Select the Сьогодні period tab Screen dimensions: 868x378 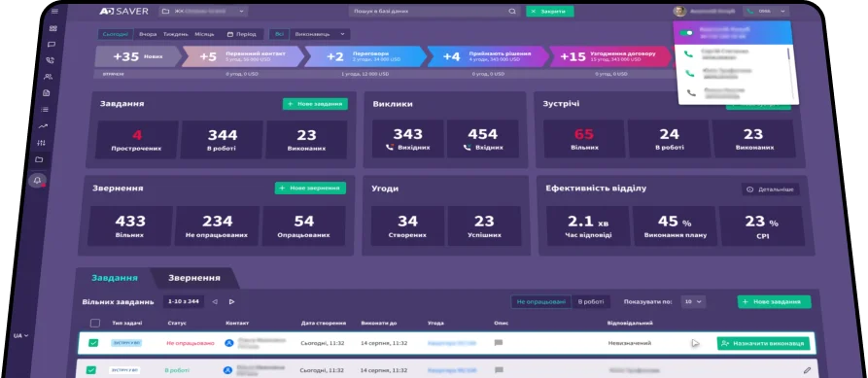click(116, 34)
